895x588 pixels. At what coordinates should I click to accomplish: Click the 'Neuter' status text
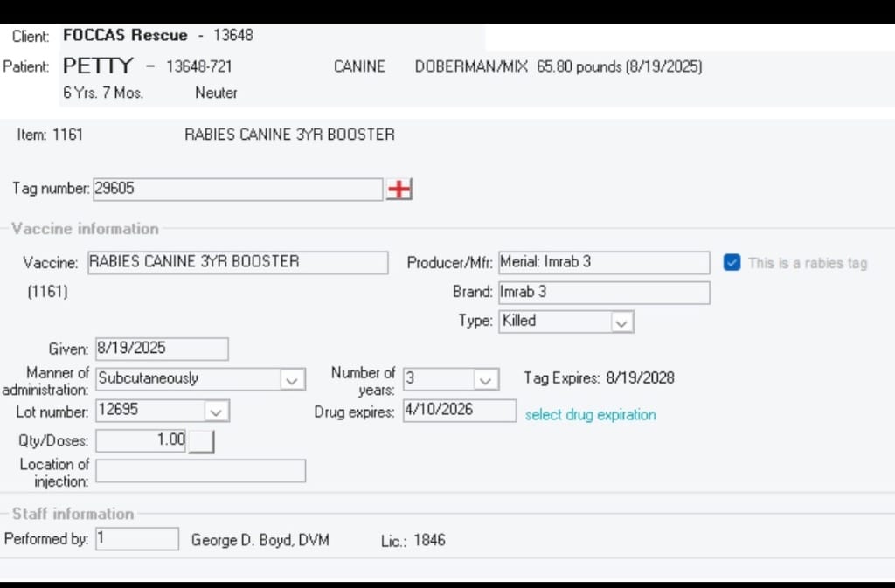pos(217,93)
